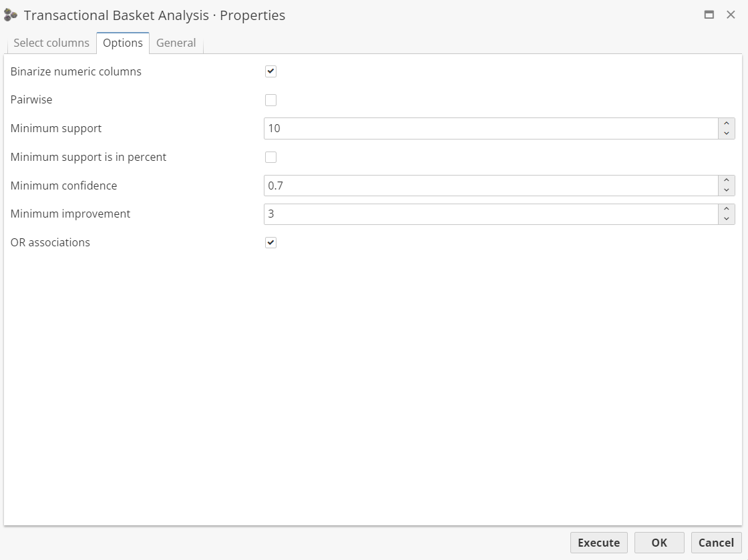
Task: Enable the Pairwise checkbox
Action: pos(270,100)
